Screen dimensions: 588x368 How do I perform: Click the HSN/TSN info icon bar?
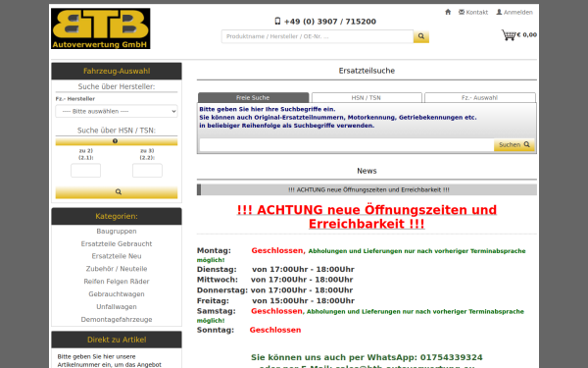(x=117, y=141)
